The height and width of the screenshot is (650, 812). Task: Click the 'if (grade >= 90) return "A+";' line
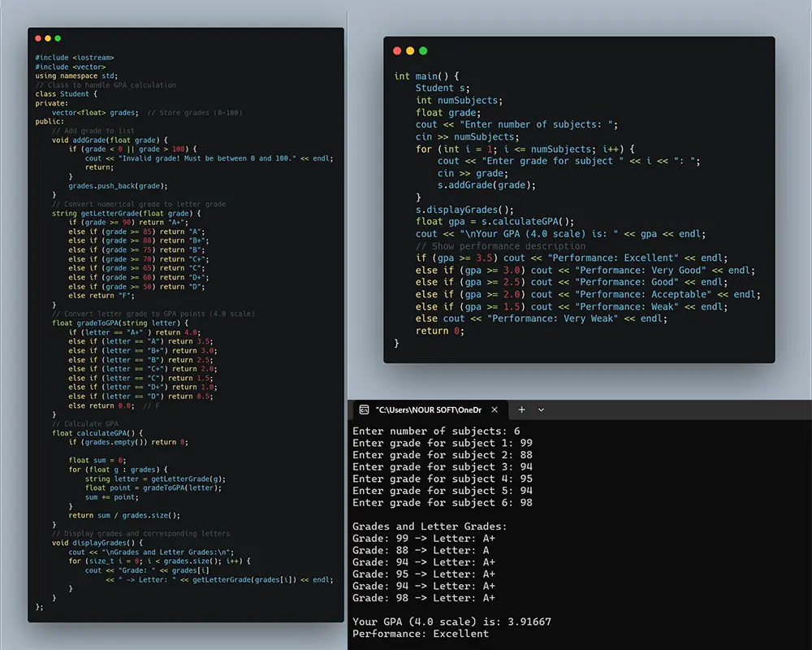128,223
